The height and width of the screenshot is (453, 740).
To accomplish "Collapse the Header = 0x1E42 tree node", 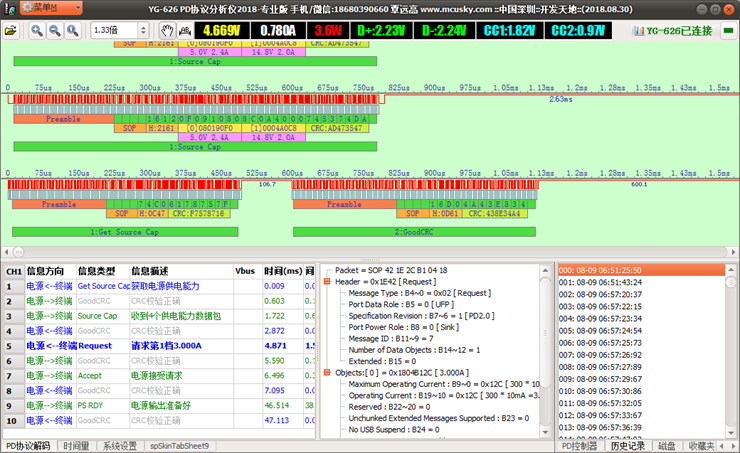I will click(327, 282).
